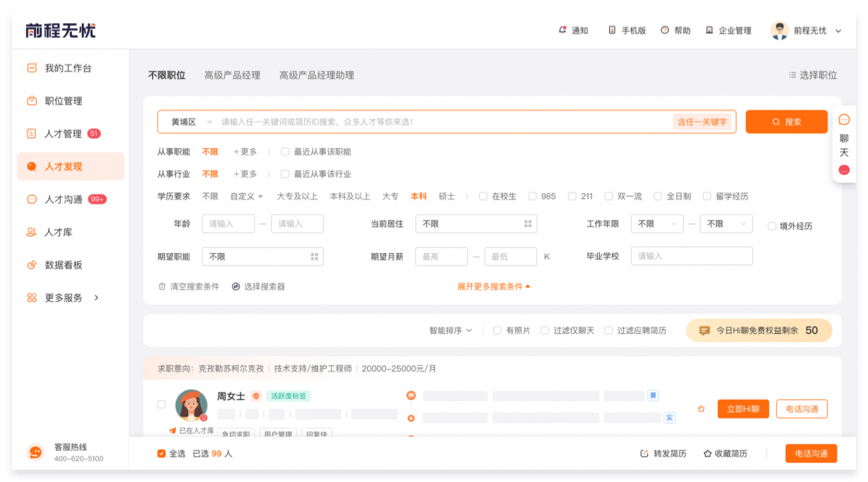Click the 我的工作台 sidebar icon

point(32,67)
